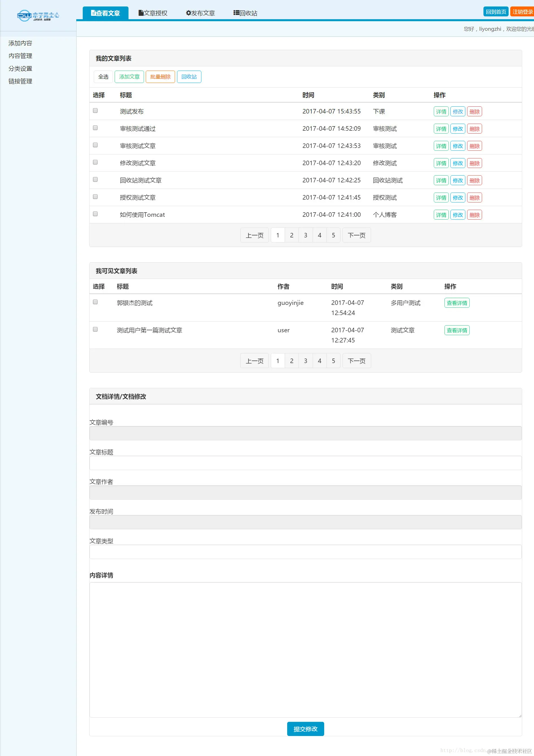Go to page 5 of my article list
The width and height of the screenshot is (534, 756).
(334, 235)
